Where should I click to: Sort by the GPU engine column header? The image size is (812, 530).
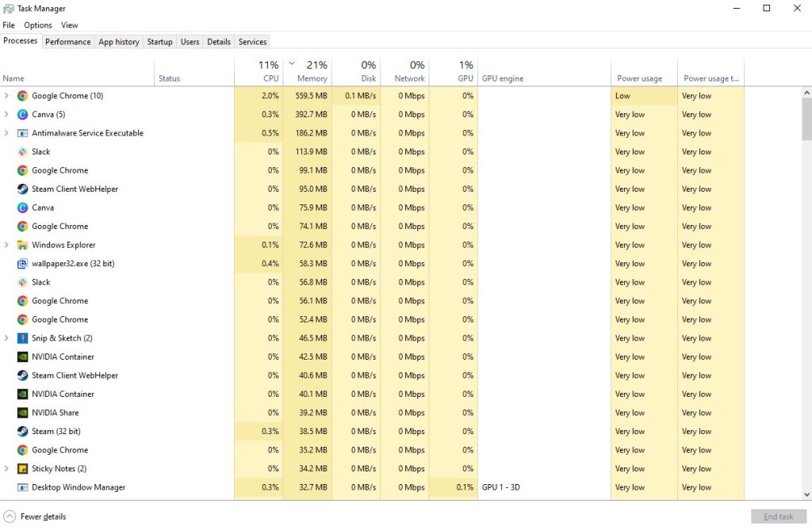coord(544,71)
